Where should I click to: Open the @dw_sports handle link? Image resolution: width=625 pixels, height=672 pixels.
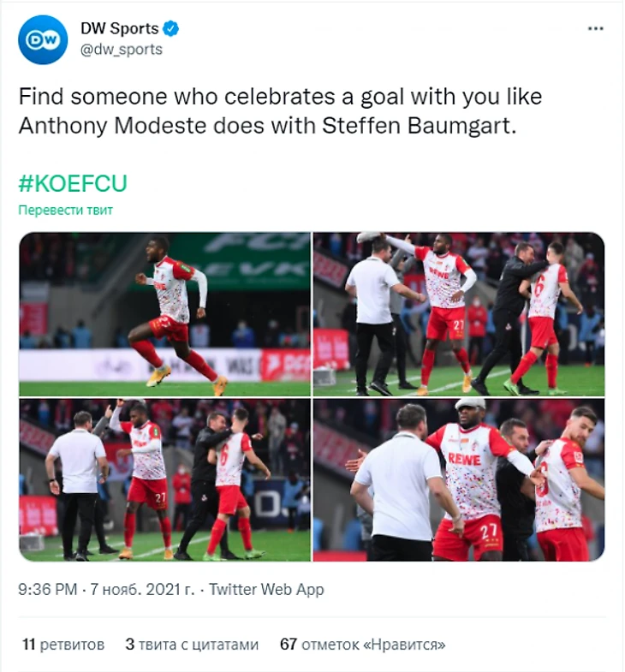coord(121,50)
